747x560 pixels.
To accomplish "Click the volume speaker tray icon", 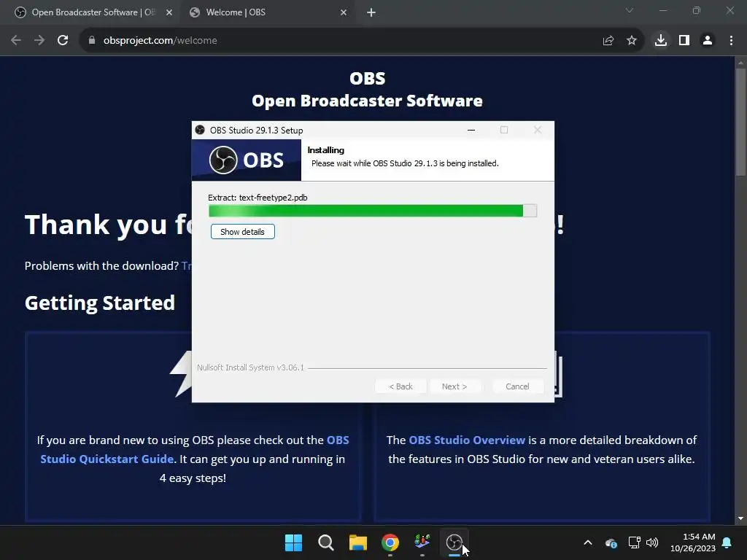I will coord(652,542).
